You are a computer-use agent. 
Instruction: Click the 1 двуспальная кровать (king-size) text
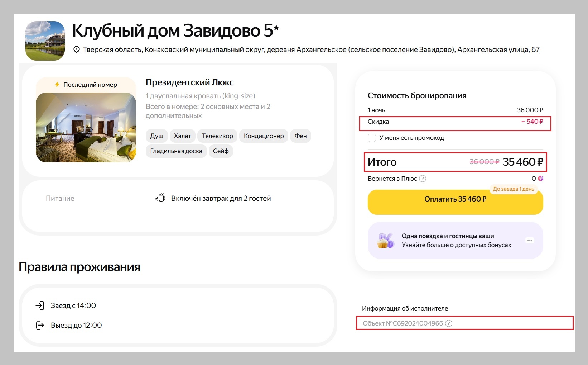(x=201, y=96)
